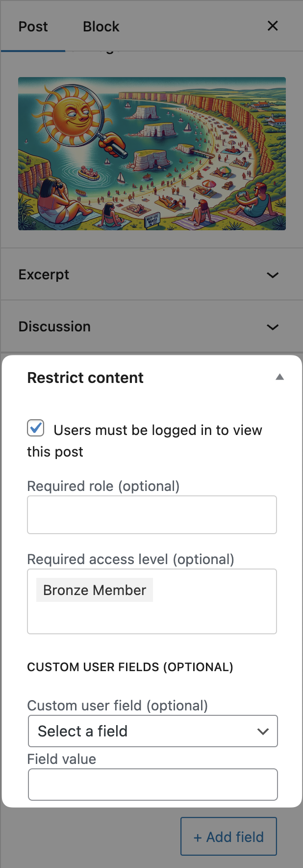Click inside the Field value text box
This screenshot has height=868, width=303.
(x=152, y=785)
